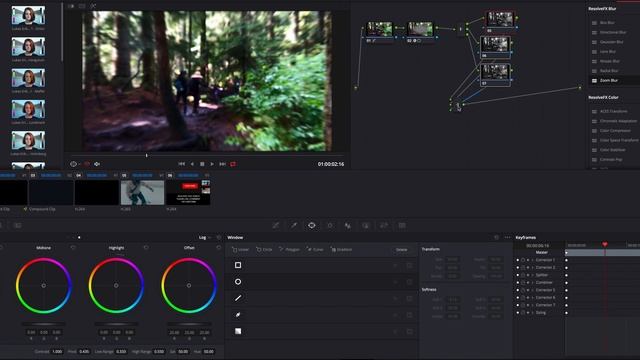Select the pen Polygon window row icon
The width and height of the screenshot is (640, 360).
point(238,298)
